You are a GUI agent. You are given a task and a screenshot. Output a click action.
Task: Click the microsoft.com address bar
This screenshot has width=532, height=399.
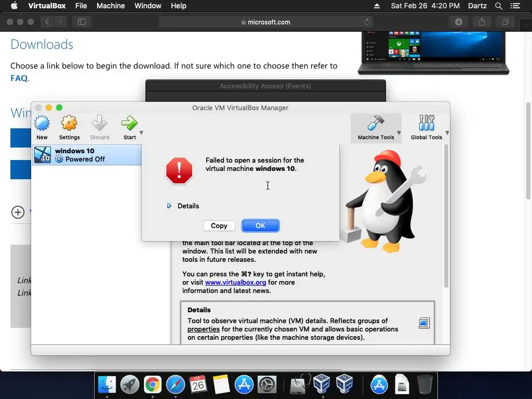265,22
